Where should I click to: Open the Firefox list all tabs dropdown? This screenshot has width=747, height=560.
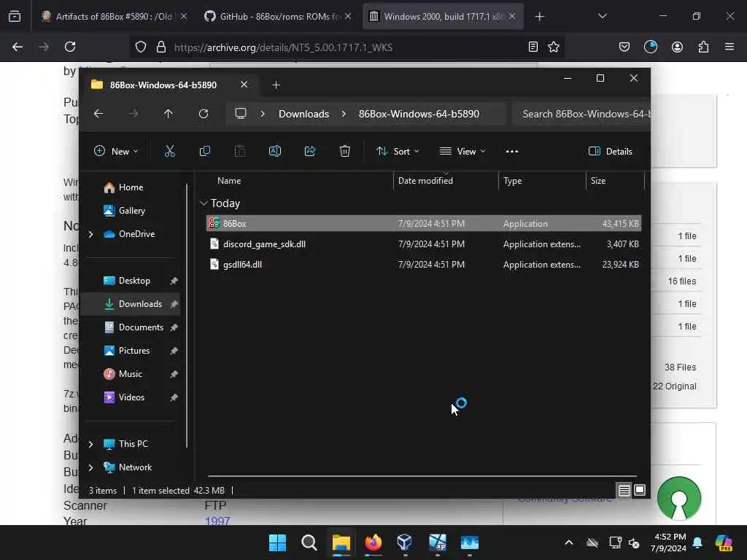602,16
